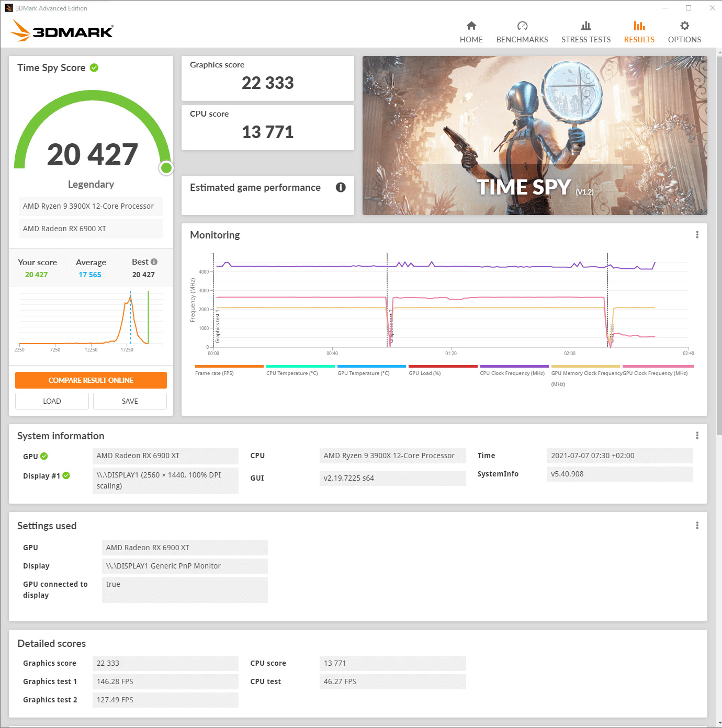
Task: Click the score distribution chart
Action: tap(91, 320)
